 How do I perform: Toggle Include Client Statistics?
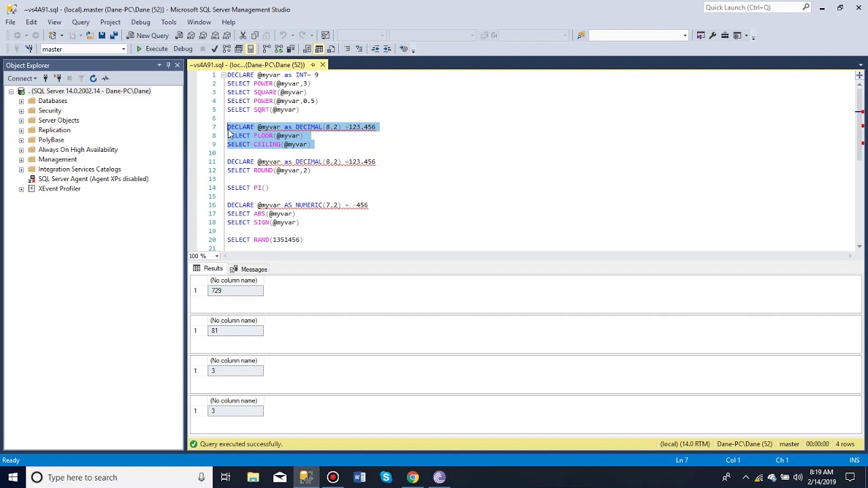coord(291,49)
